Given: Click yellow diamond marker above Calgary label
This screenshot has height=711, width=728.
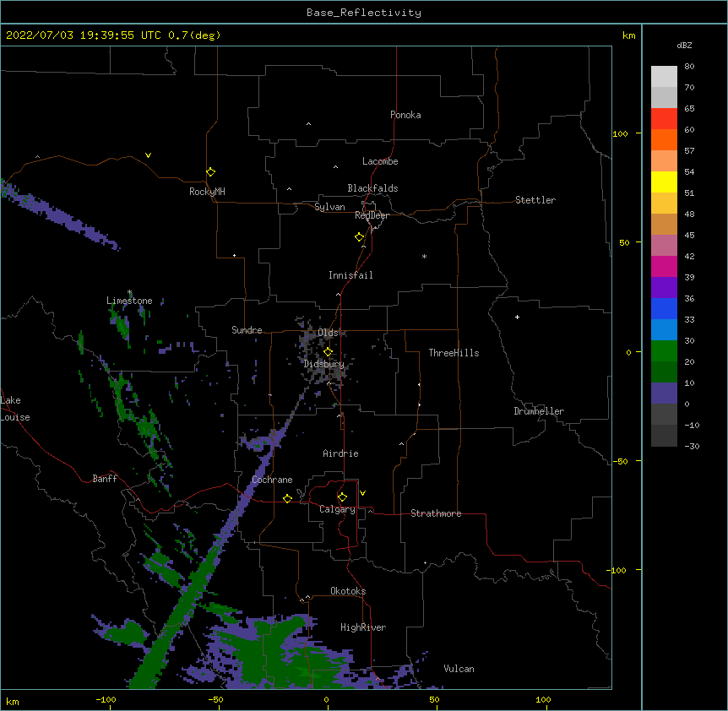Looking at the screenshot, I should (x=342, y=497).
